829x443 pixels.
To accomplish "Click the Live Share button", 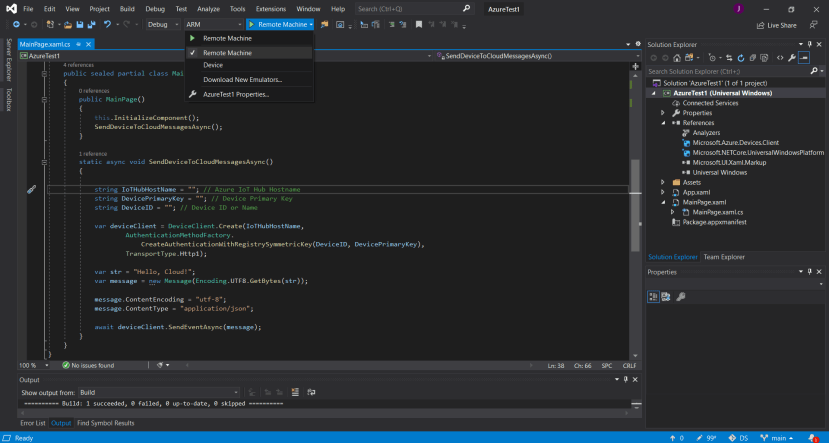I will (x=776, y=25).
